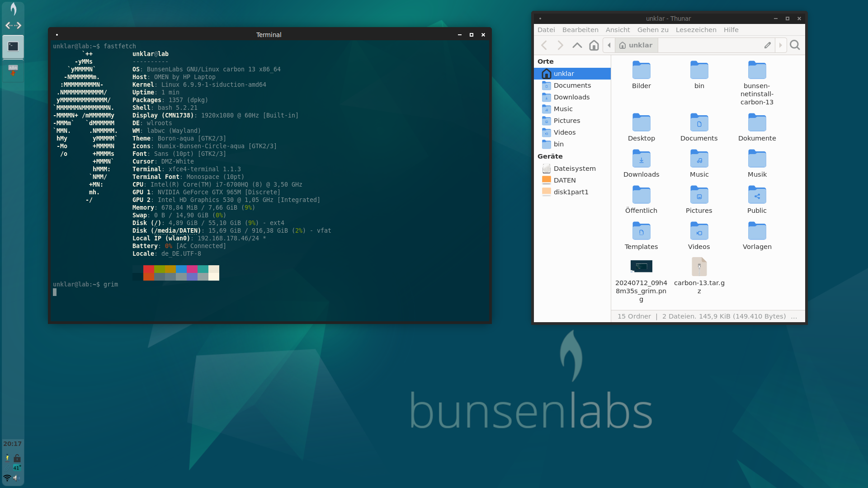Select the Öffentlich folder icon
The height and width of the screenshot is (488, 868).
coord(641,195)
